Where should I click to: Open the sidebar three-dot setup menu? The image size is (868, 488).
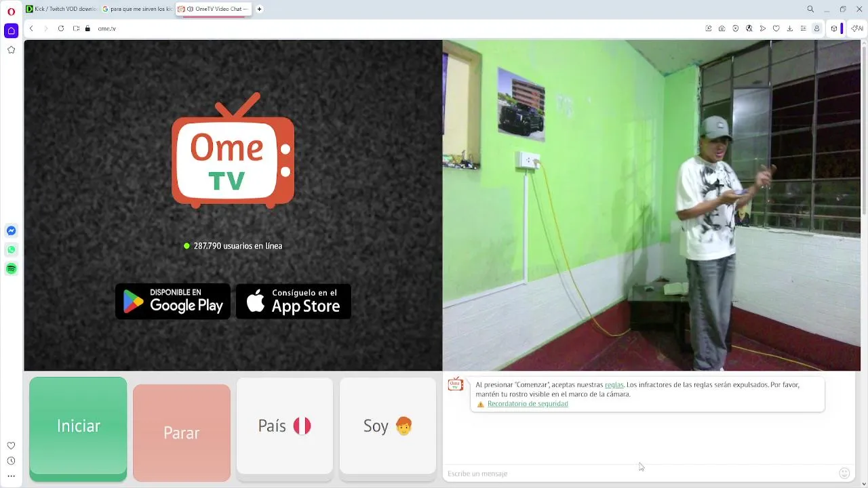click(11, 476)
